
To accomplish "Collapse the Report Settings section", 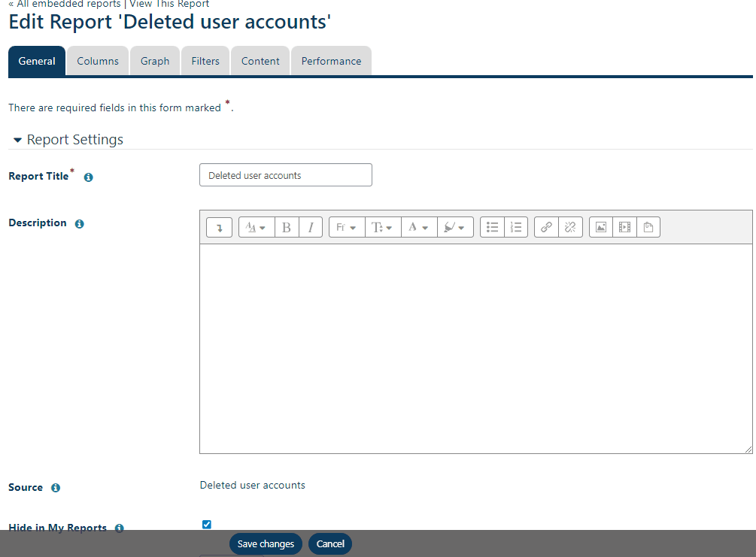I will [x=17, y=139].
